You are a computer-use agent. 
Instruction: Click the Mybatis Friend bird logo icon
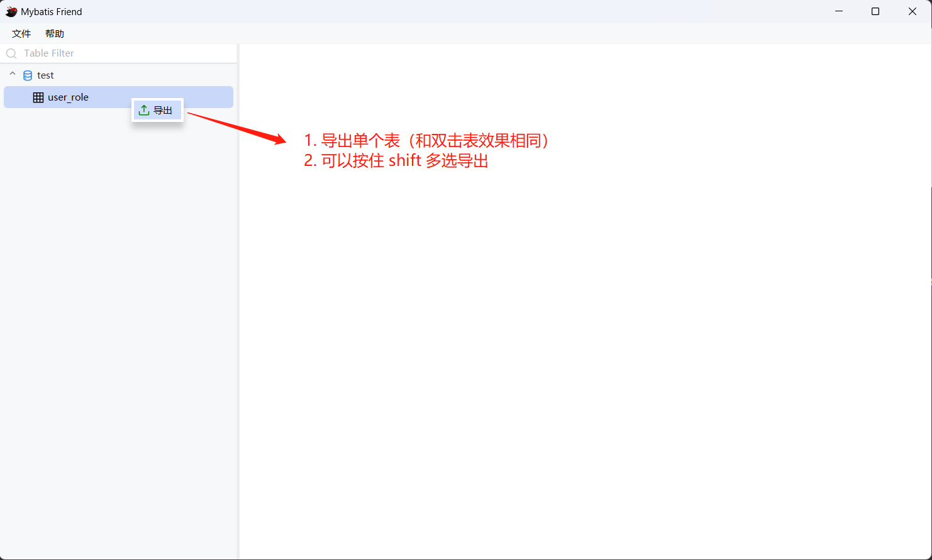pos(11,11)
